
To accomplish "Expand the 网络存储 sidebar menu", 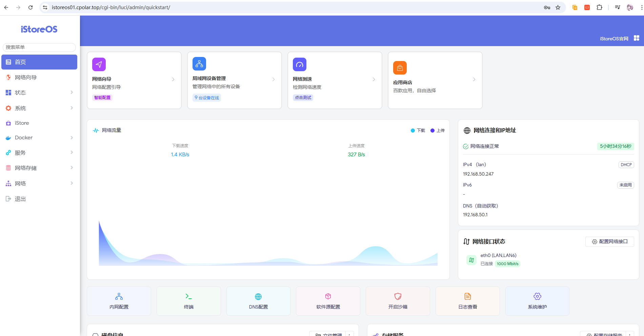I will point(39,168).
